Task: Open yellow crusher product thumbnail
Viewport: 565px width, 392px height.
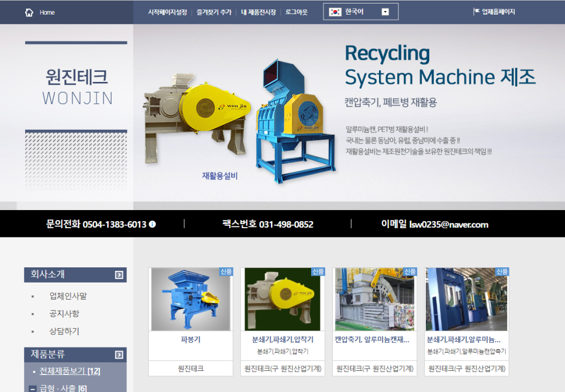Action: (x=282, y=300)
